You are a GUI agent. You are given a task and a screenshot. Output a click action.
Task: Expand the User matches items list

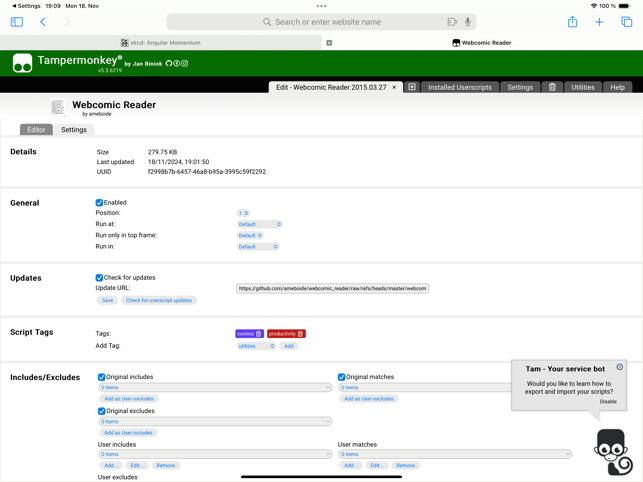[455, 454]
